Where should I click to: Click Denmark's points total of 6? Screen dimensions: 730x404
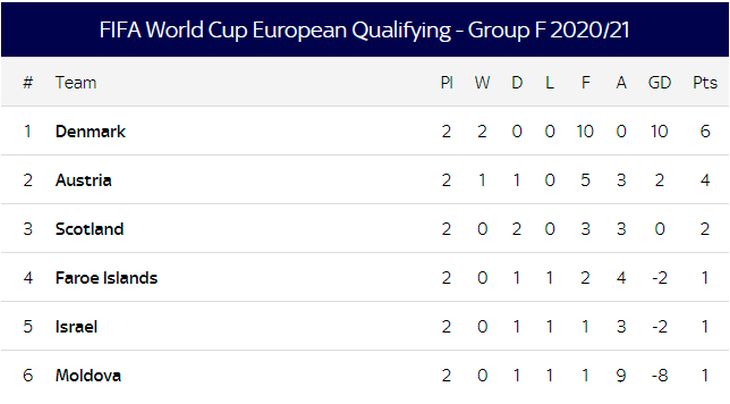click(x=705, y=132)
